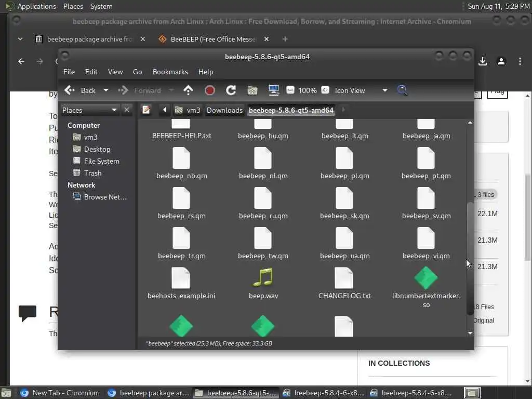Open the Home folder toolbar icon
Image resolution: width=532 pixels, height=399 pixels.
click(x=252, y=90)
